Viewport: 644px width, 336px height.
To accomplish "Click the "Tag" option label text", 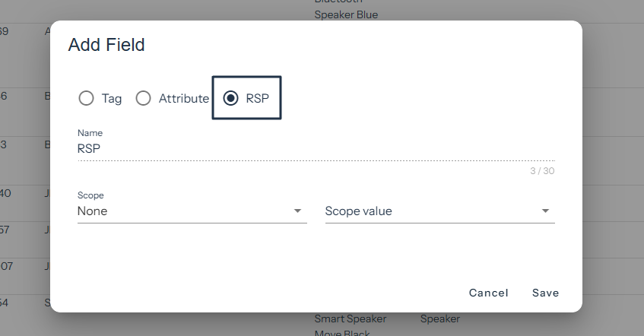I will (x=112, y=98).
